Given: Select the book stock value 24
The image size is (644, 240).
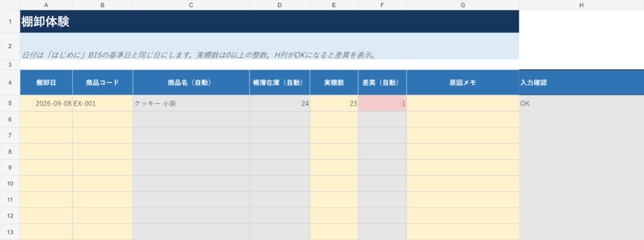Looking at the screenshot, I should tap(280, 104).
